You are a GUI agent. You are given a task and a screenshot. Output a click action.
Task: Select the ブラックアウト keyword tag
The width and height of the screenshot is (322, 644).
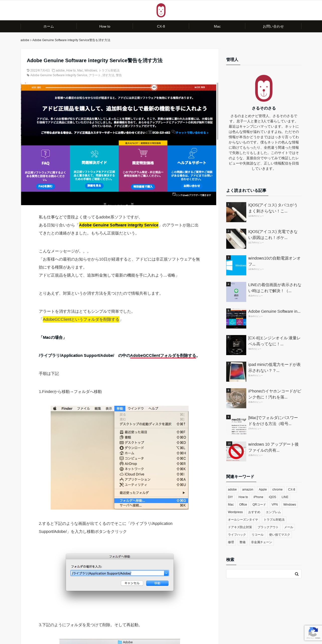pos(268,527)
